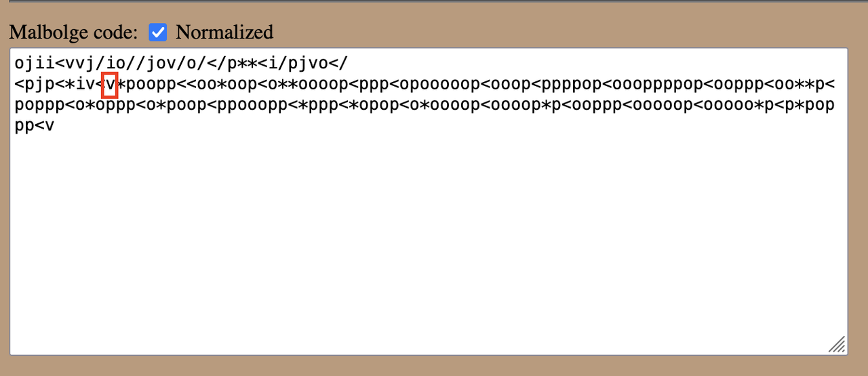Image resolution: width=868 pixels, height=376 pixels.
Task: Click the leading "ojii" on first line
Action: 35,64
